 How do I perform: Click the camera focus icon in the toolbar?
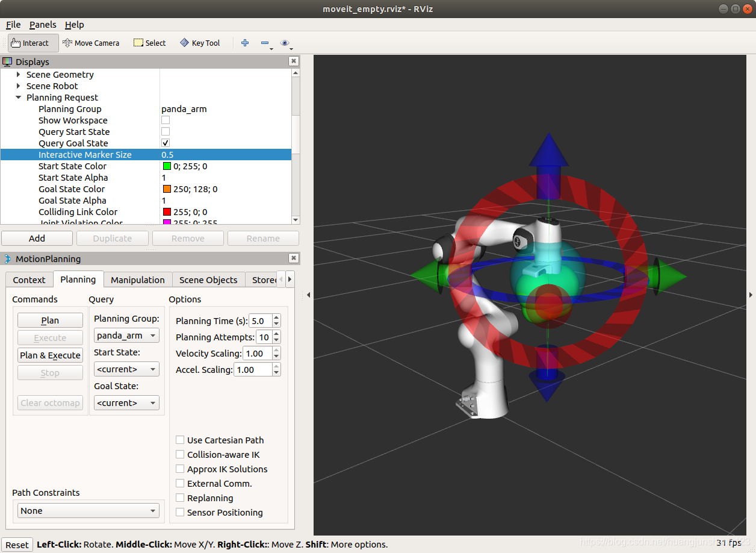point(285,43)
